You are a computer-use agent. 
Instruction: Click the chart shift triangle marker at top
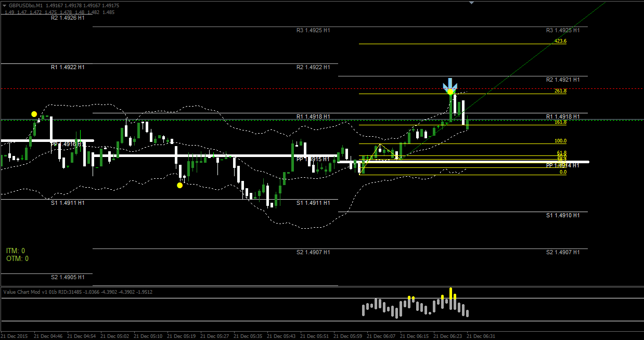click(472, 3)
